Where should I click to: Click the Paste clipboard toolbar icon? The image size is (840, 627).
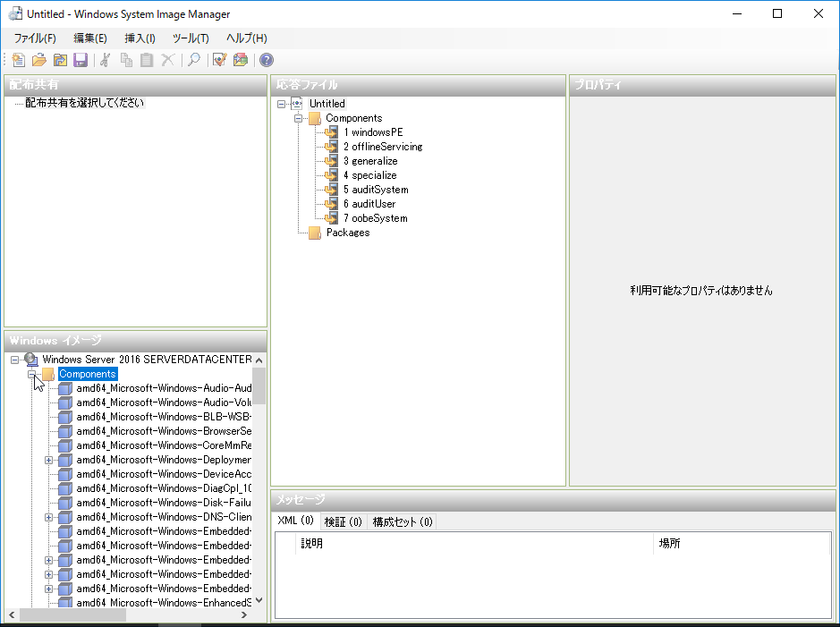click(x=147, y=60)
